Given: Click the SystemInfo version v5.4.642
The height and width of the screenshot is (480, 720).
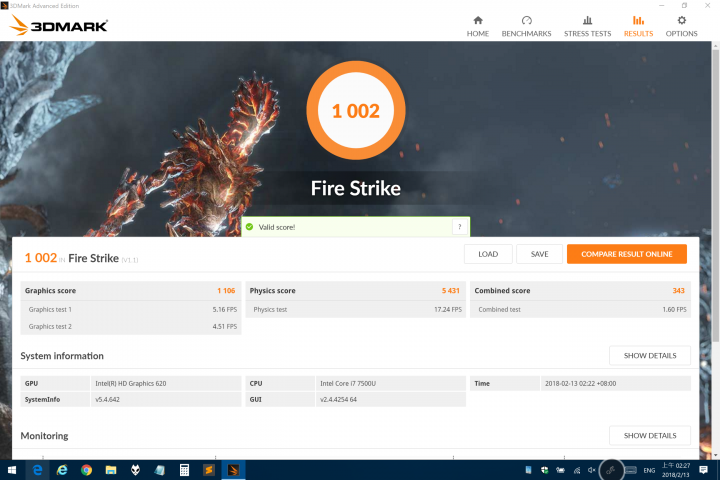Looking at the screenshot, I should (x=107, y=400).
